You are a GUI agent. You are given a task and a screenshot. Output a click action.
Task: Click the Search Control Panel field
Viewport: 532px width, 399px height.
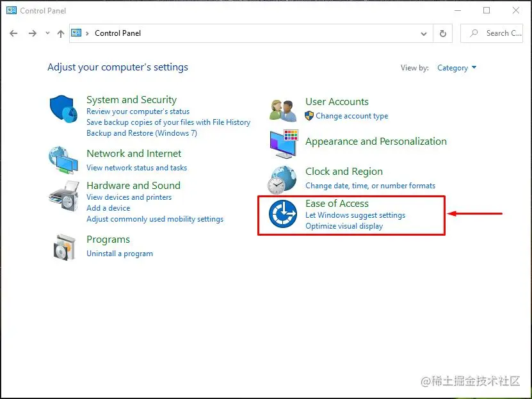pyautogui.click(x=492, y=33)
